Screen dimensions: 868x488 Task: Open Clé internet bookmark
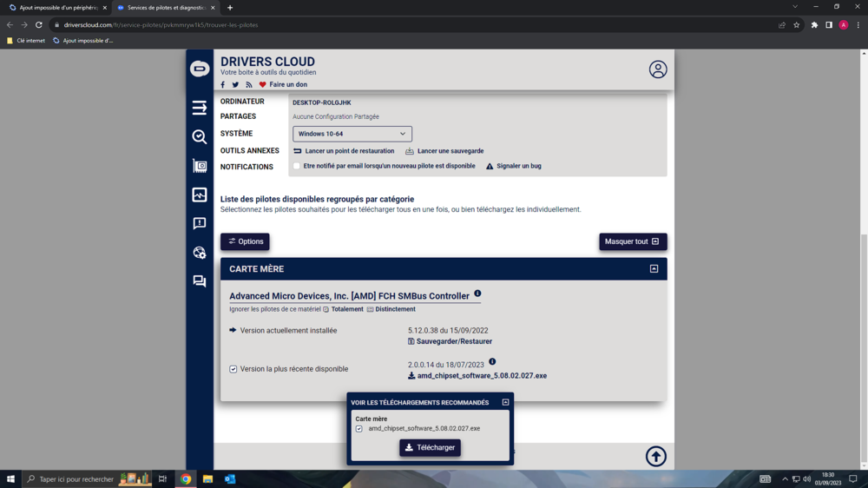(x=26, y=41)
